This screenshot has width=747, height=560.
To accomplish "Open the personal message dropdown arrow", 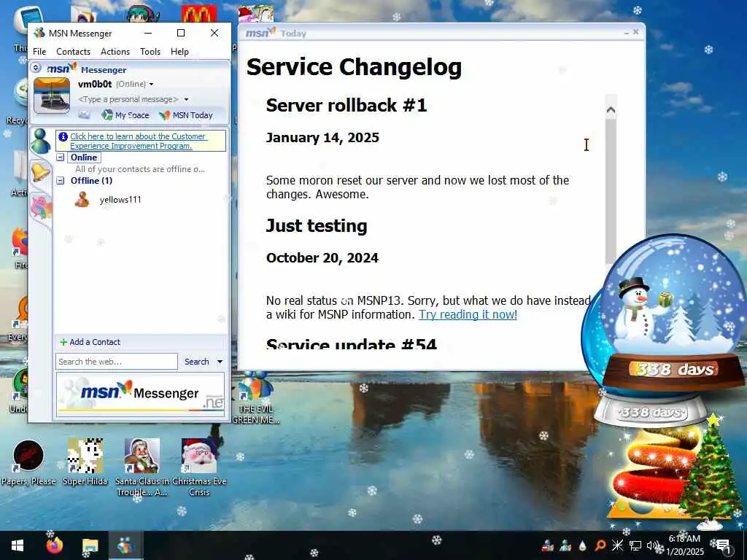I will (x=186, y=99).
